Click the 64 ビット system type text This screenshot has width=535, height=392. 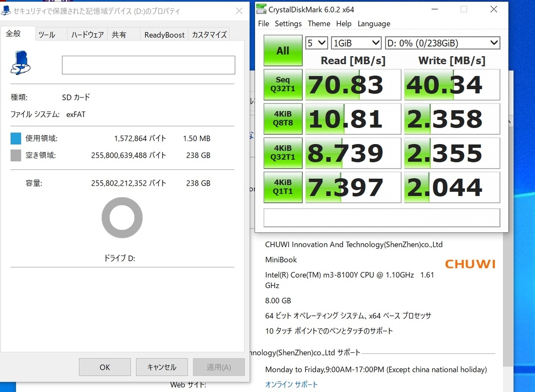[x=348, y=316]
